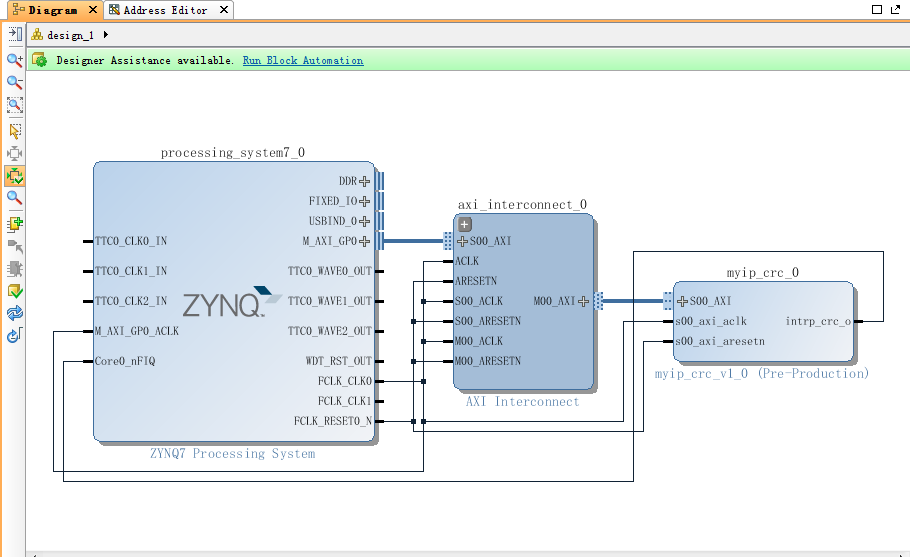Image resolution: width=910 pixels, height=557 pixels.
Task: Click the AXI Interconnect caption
Action: pyautogui.click(x=522, y=402)
